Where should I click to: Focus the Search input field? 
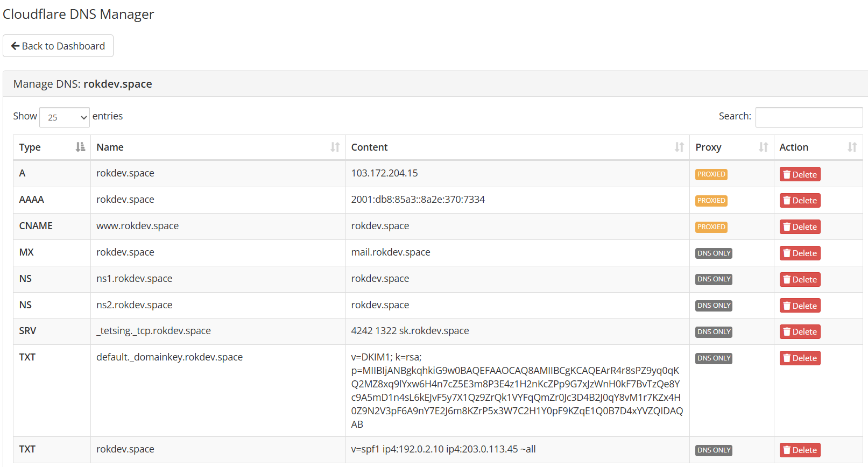pos(809,117)
